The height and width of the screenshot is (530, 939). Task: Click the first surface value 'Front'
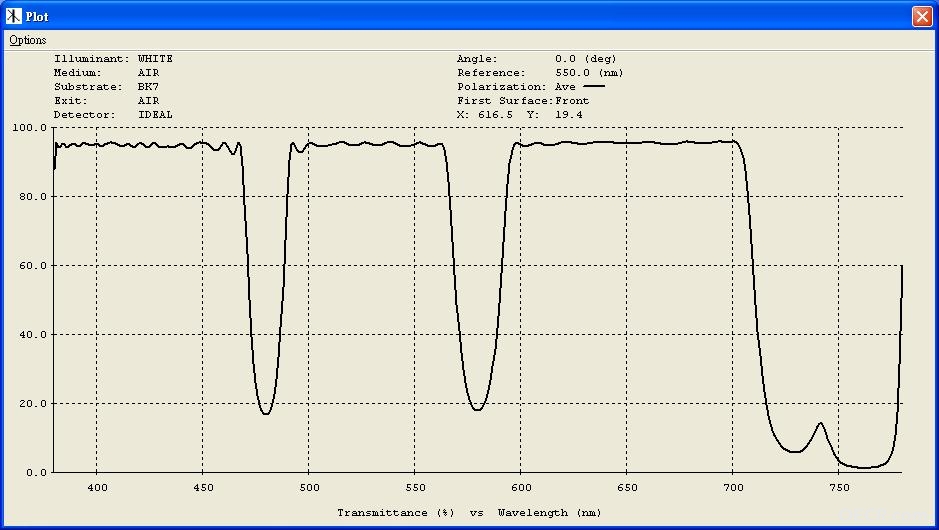(572, 101)
